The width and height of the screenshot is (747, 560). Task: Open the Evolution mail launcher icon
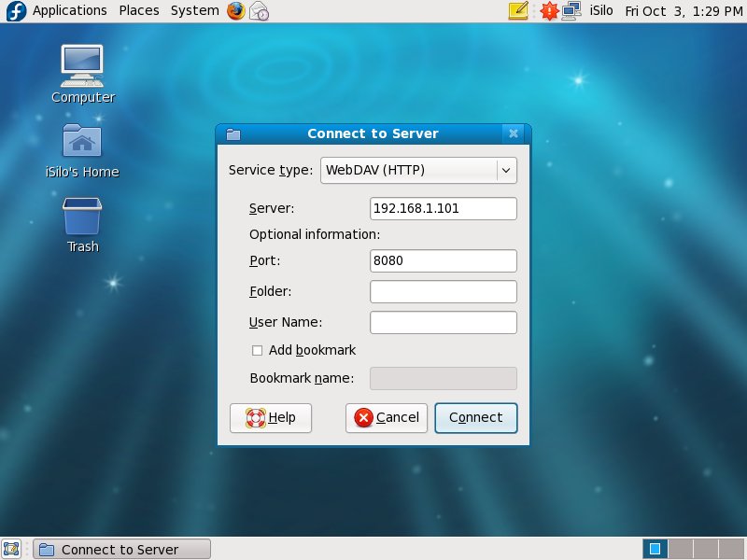(x=260, y=11)
